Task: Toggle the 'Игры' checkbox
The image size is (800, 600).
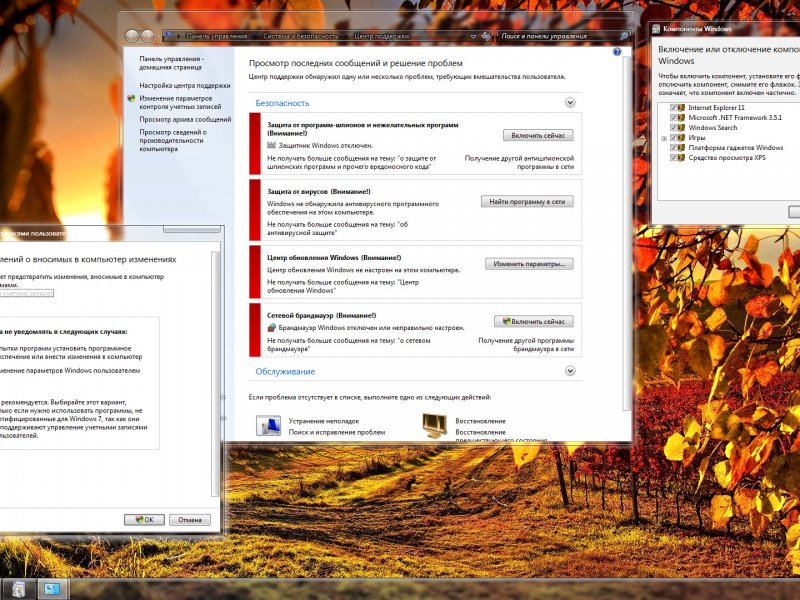Action: pyautogui.click(x=673, y=138)
